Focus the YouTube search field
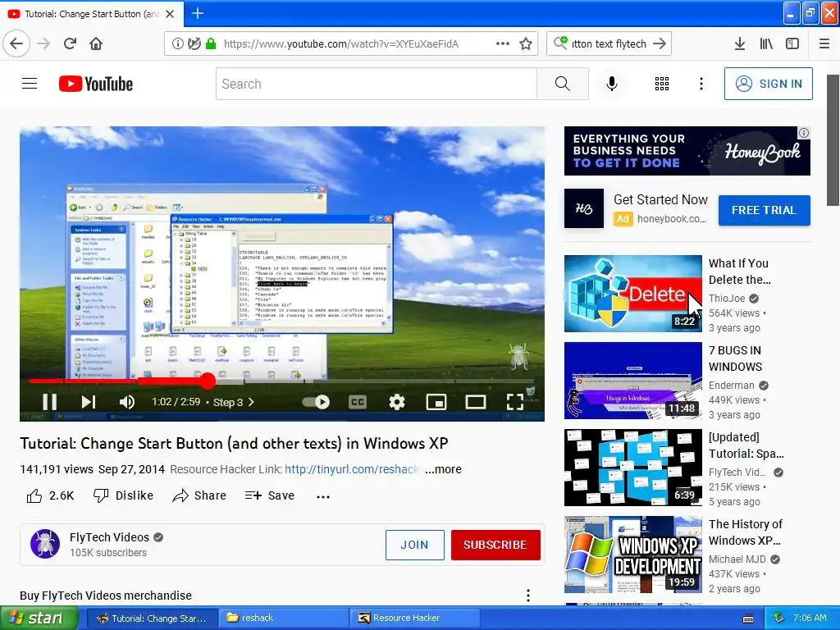 (376, 84)
